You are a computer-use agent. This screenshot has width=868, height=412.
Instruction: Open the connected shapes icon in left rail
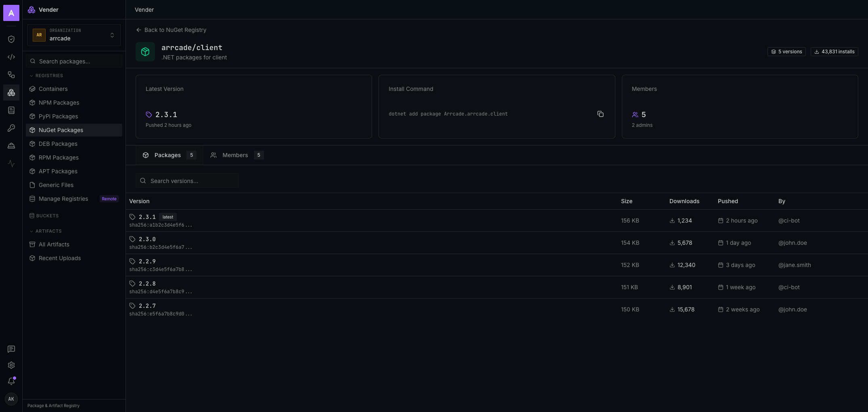click(11, 75)
